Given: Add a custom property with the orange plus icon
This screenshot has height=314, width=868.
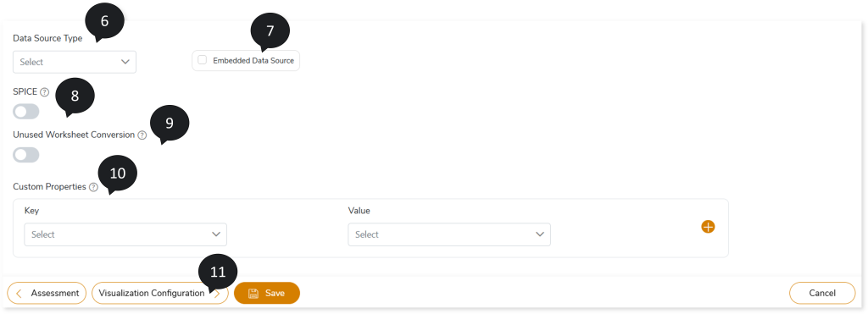Looking at the screenshot, I should (x=708, y=227).
